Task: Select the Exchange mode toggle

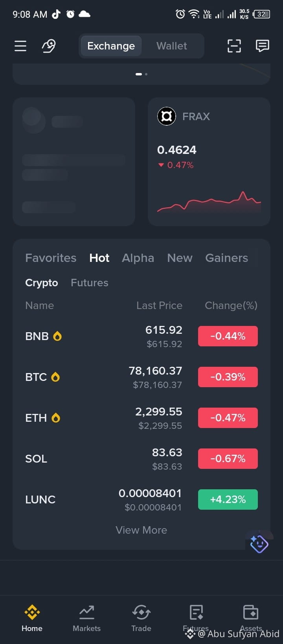Action: click(x=111, y=46)
